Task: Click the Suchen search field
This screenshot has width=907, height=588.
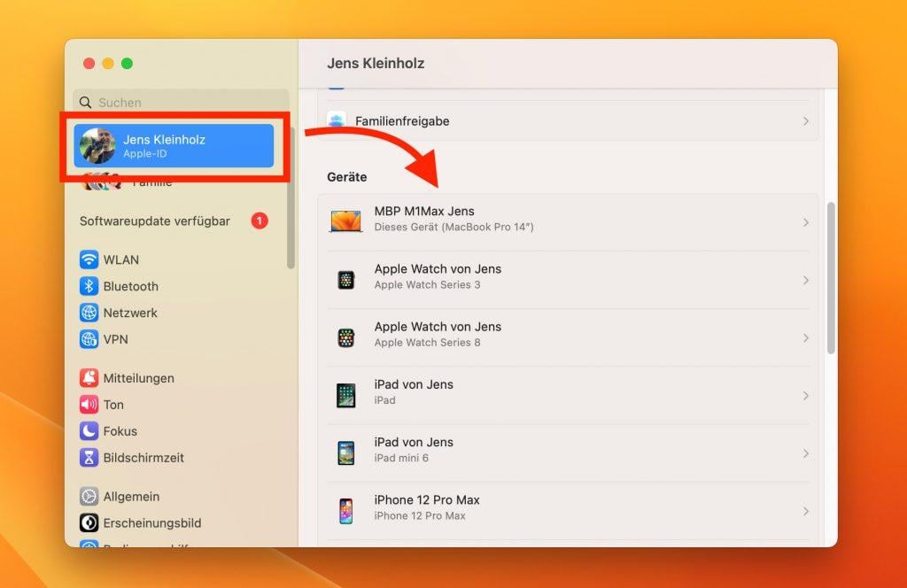Action: coord(181,103)
